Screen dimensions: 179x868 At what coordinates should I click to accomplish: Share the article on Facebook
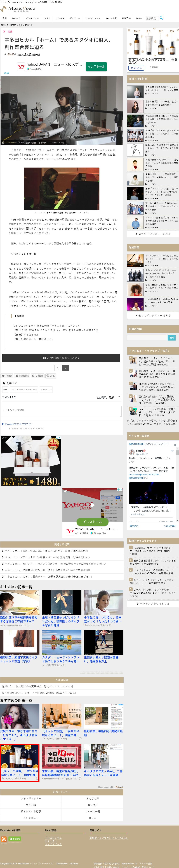22,375
